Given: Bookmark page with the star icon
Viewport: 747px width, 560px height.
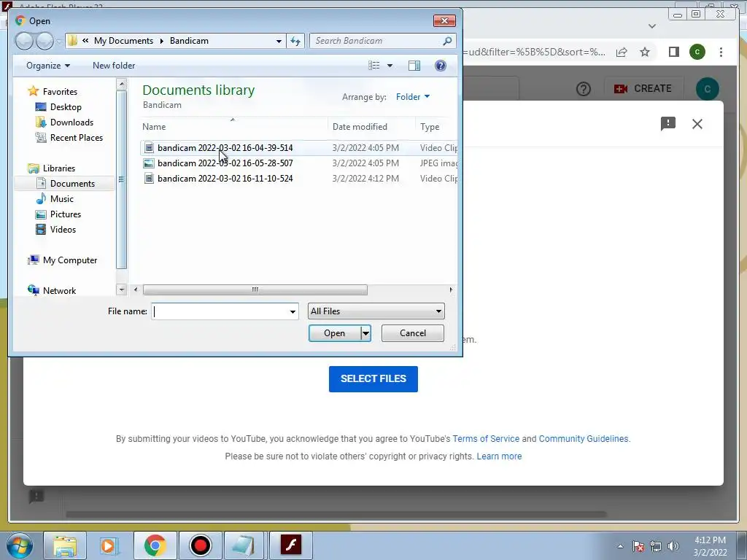Looking at the screenshot, I should [x=645, y=52].
